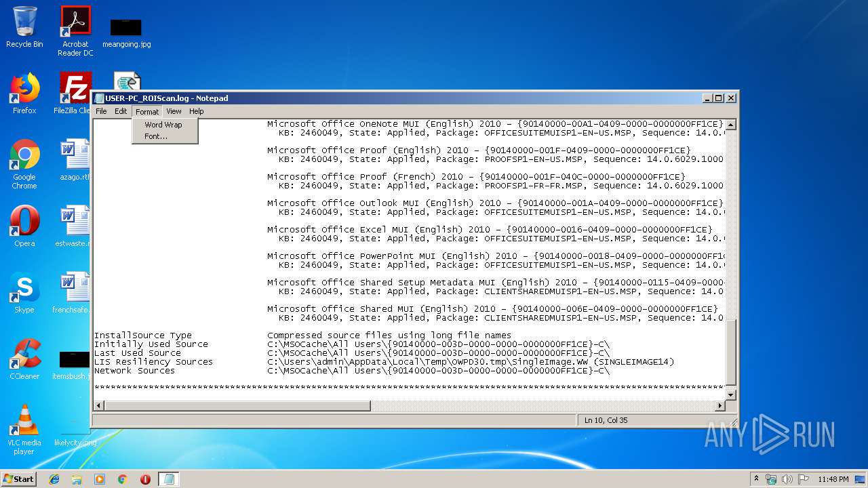Click the Office Excel MUI line
The width and height of the screenshot is (868, 488).
click(x=490, y=230)
